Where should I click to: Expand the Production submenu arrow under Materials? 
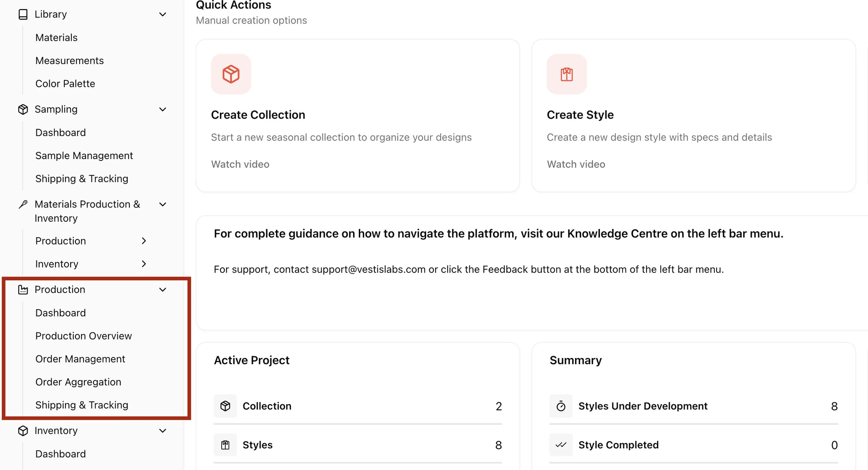coord(144,241)
